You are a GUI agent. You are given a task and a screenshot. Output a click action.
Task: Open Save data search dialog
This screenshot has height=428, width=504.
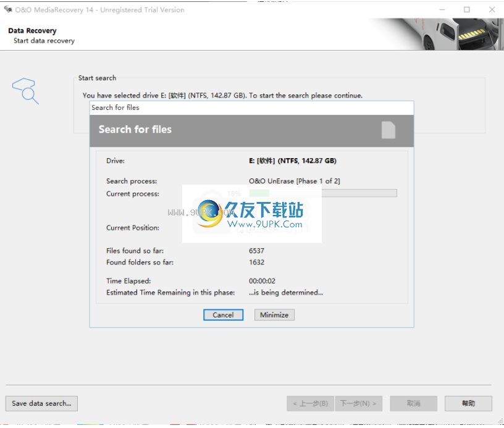[x=41, y=403]
